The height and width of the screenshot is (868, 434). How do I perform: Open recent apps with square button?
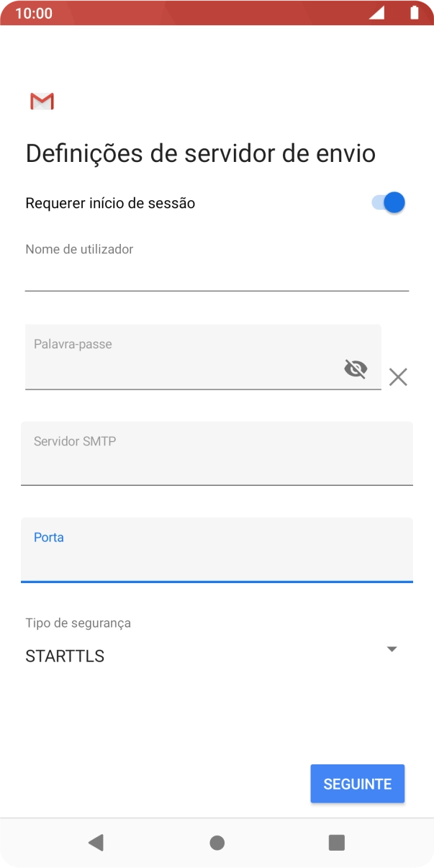pyautogui.click(x=335, y=841)
